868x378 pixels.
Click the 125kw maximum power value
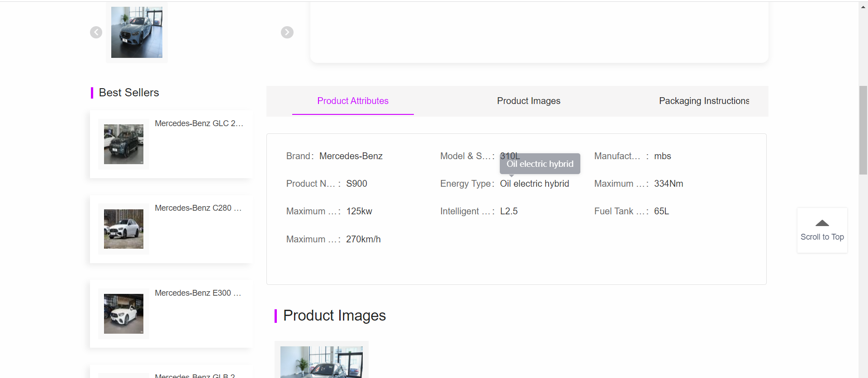359,211
